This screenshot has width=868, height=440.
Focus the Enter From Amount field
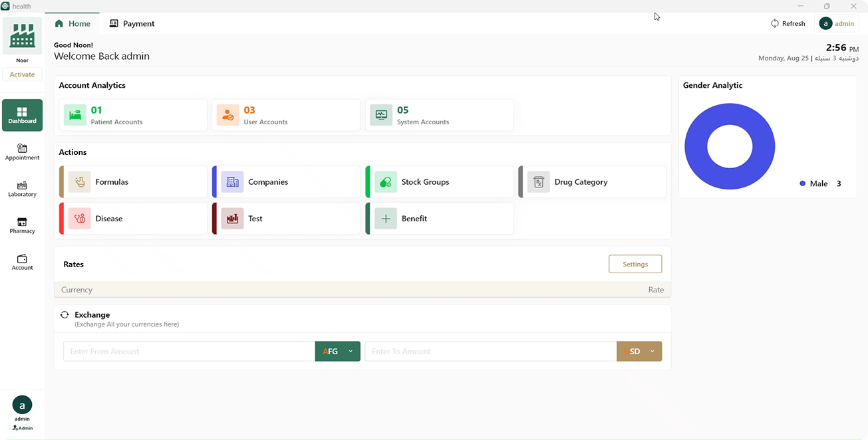pos(189,352)
